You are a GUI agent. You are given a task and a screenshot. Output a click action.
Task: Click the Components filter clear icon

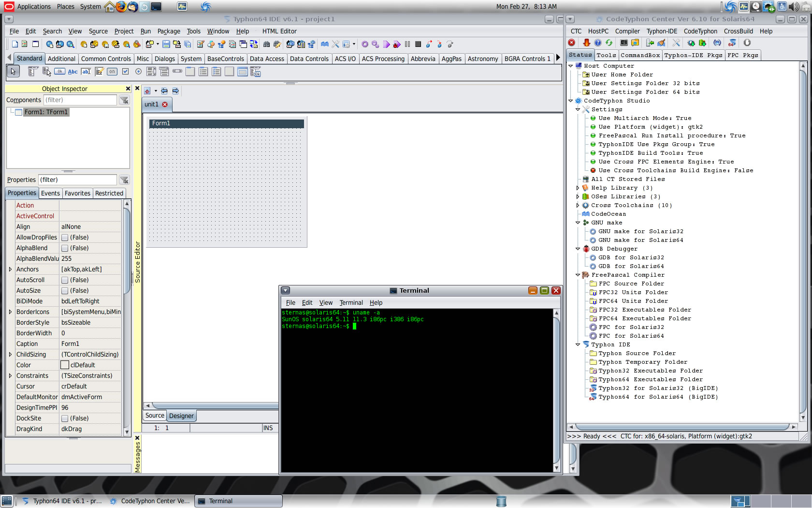124,100
